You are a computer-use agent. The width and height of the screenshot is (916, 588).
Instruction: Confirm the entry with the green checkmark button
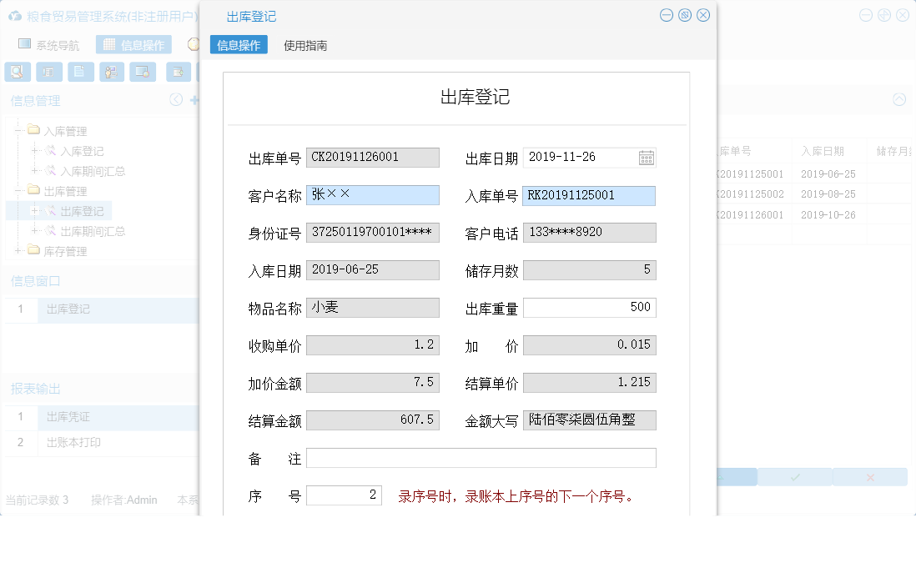point(793,476)
